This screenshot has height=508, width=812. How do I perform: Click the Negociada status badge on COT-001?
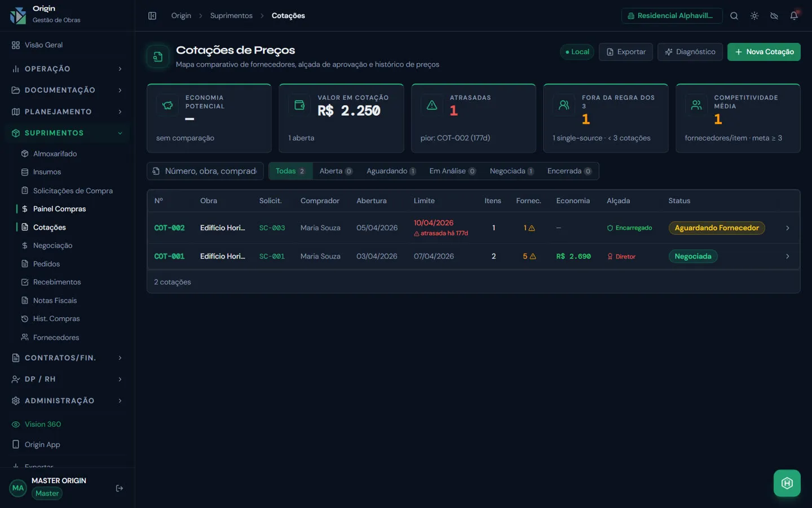(x=693, y=256)
